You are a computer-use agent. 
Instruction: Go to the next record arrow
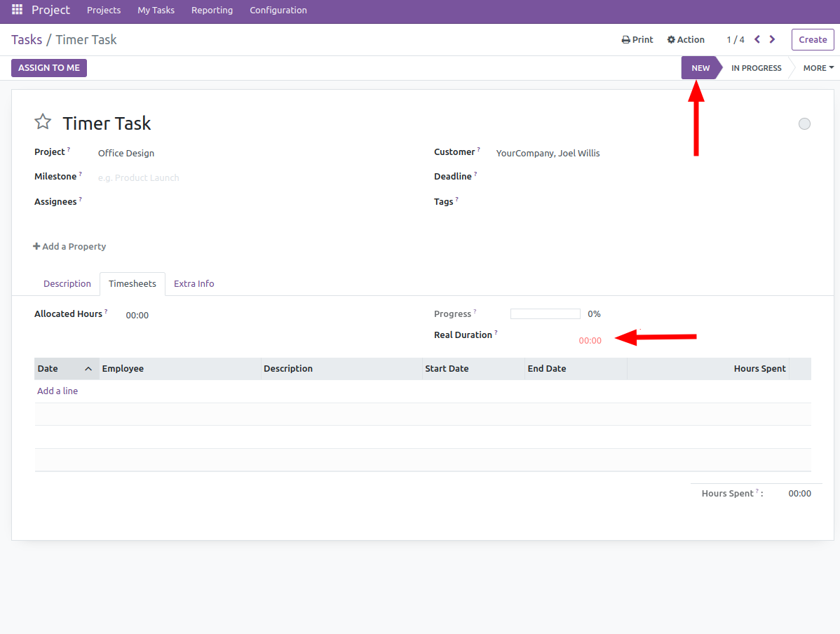click(772, 39)
